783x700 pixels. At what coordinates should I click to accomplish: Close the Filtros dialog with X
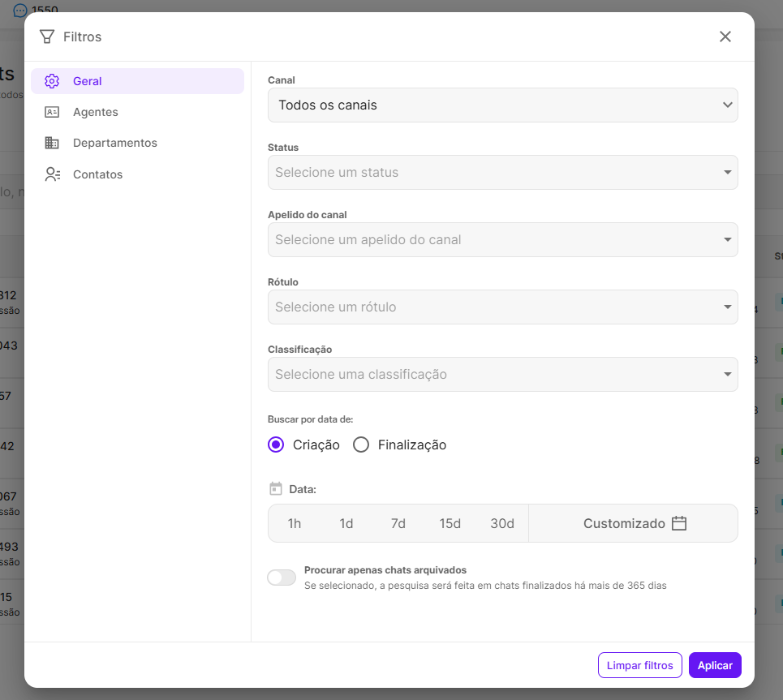coord(725,37)
